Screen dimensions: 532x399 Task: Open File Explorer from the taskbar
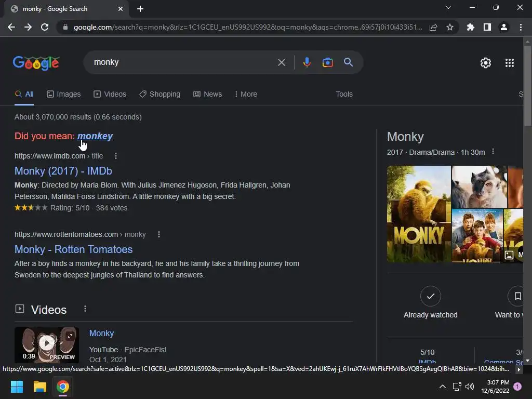(39, 387)
